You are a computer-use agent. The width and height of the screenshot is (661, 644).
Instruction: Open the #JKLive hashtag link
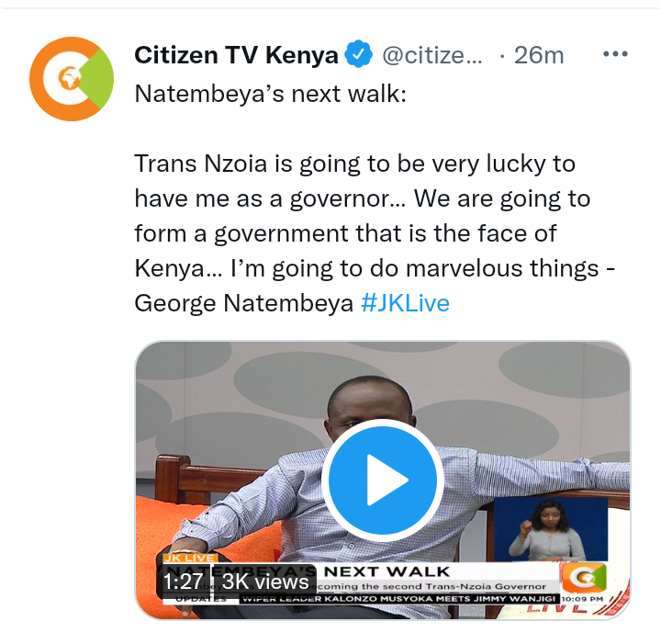405,303
